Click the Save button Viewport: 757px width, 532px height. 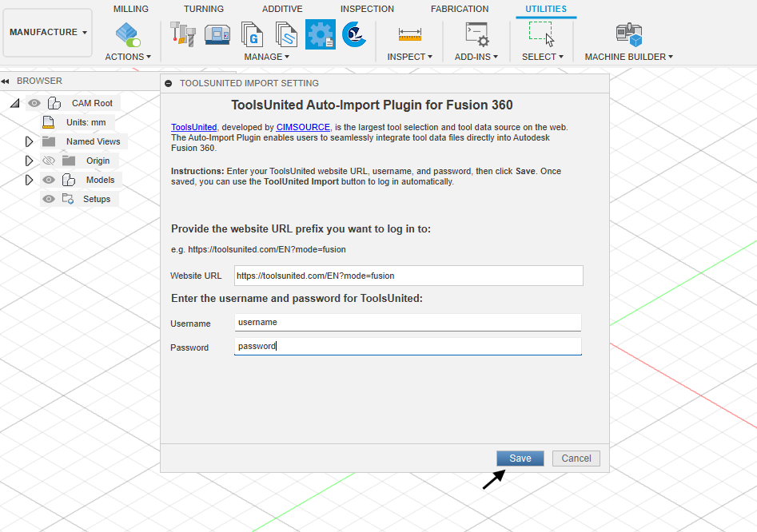[520, 459]
